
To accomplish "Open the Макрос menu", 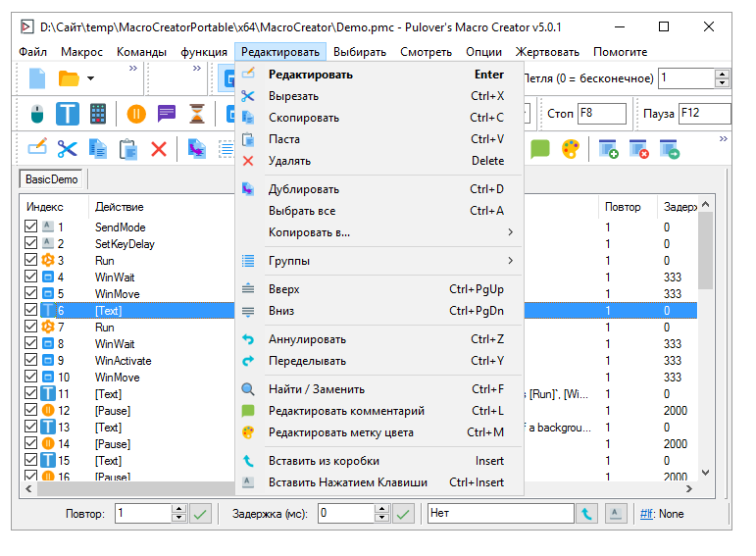I will 81,52.
